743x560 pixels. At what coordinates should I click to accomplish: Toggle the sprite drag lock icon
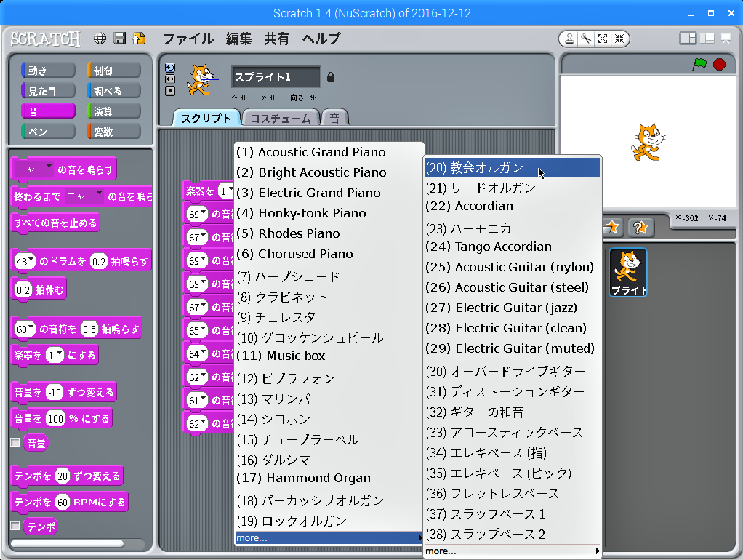click(x=331, y=76)
